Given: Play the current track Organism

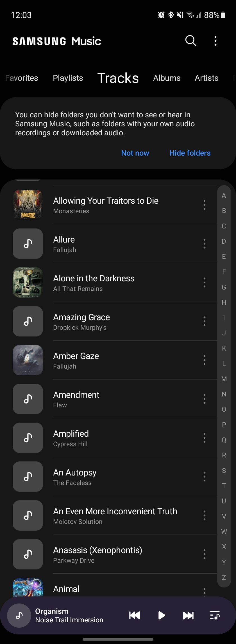Looking at the screenshot, I should 162,615.
